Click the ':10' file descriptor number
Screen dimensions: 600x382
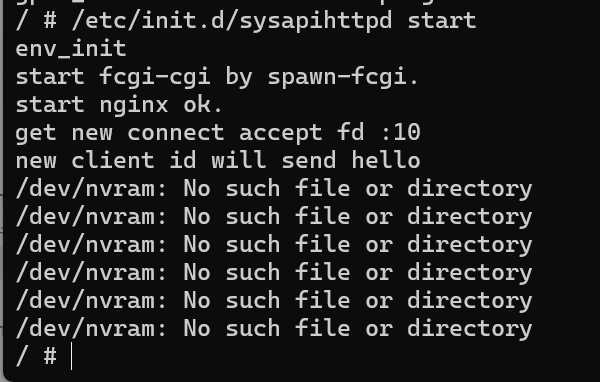(x=401, y=132)
